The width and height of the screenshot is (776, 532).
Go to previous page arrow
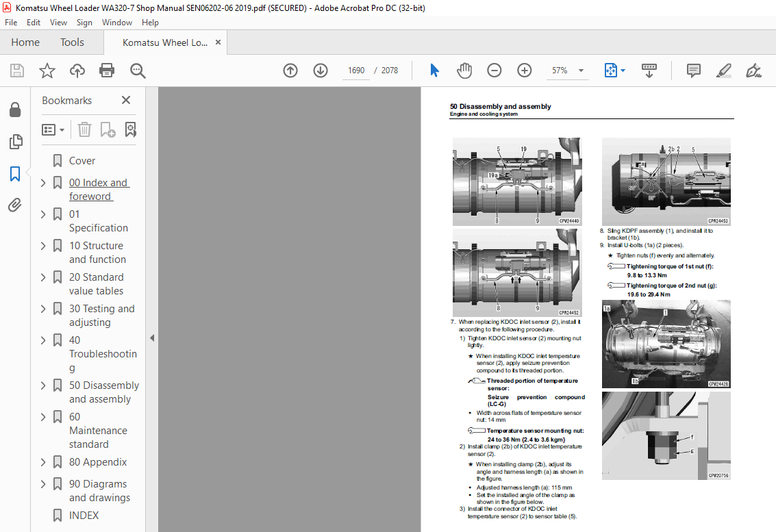290,71
